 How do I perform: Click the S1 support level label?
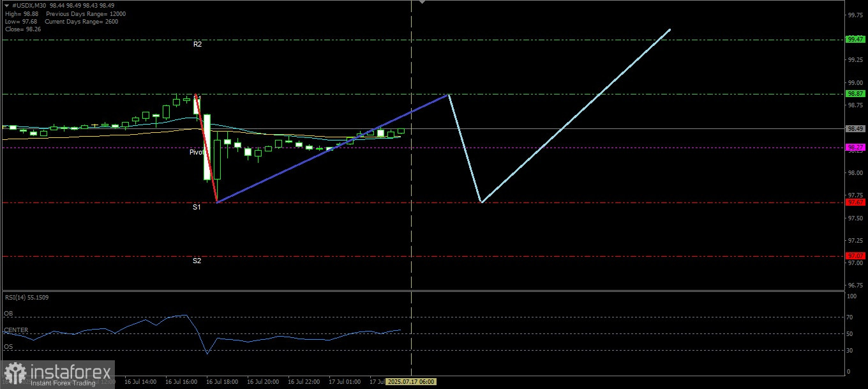coord(197,207)
